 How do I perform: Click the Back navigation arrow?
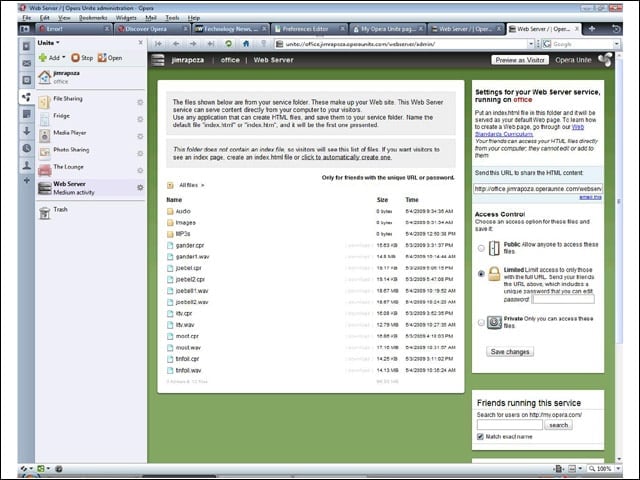click(176, 44)
